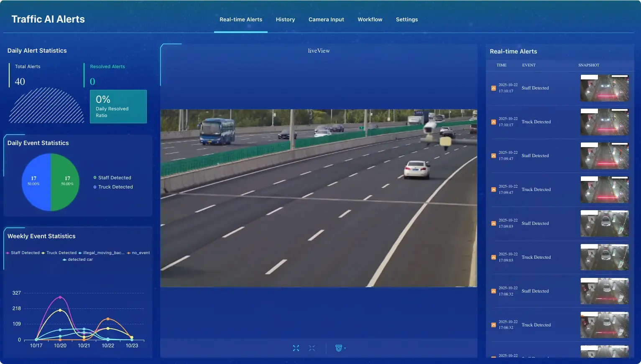The height and width of the screenshot is (364, 641).
Task: Click alert icon for 17:08:32 Staff Detected row
Action: (x=493, y=291)
